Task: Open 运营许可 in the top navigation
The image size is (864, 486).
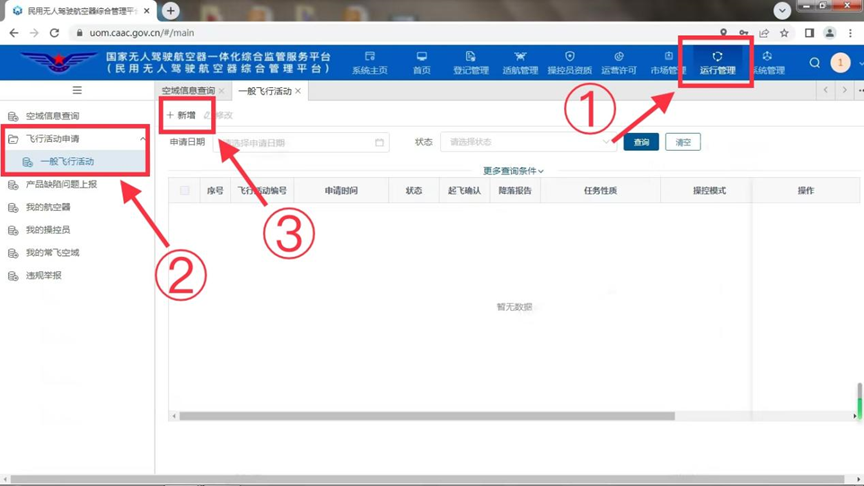Action: click(x=619, y=63)
